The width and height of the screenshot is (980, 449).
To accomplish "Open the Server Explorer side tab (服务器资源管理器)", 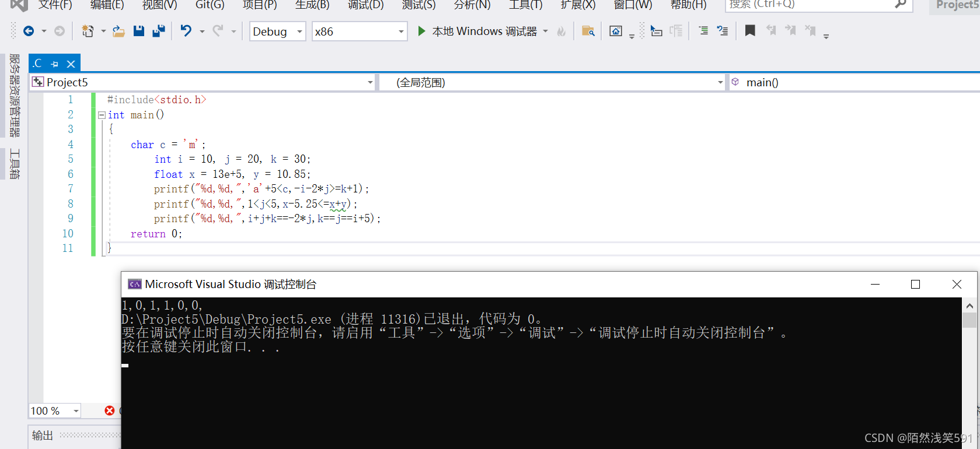I will (15, 95).
